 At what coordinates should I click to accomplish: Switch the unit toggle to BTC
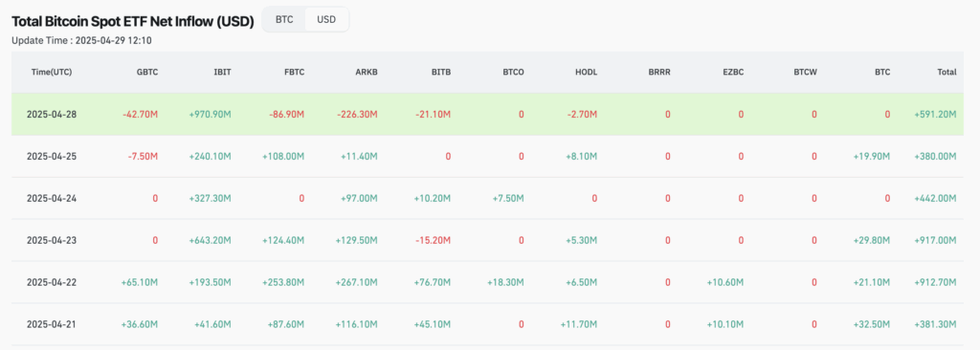coord(284,19)
